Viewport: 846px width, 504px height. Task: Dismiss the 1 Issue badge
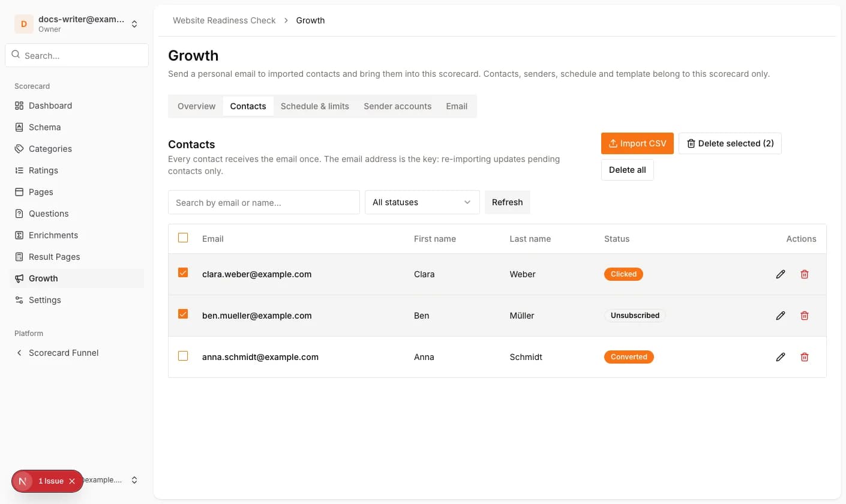click(72, 481)
